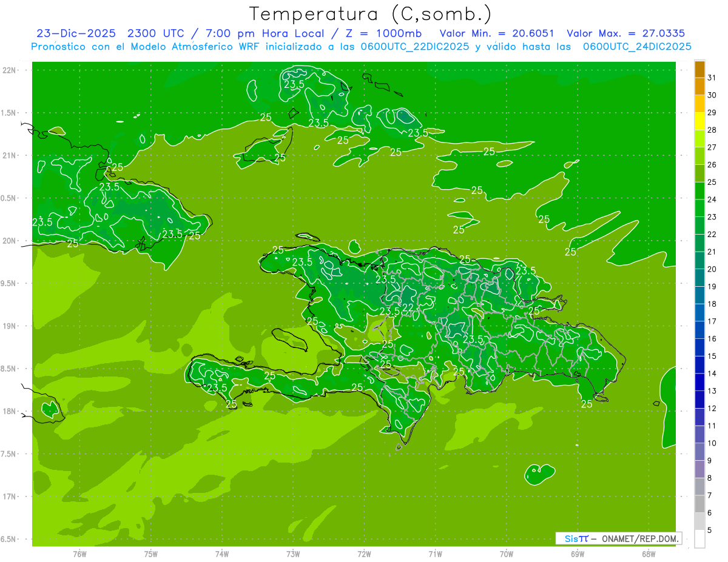This screenshot has width=728, height=562.
Task: Click the legend value label 24
Action: [x=712, y=199]
